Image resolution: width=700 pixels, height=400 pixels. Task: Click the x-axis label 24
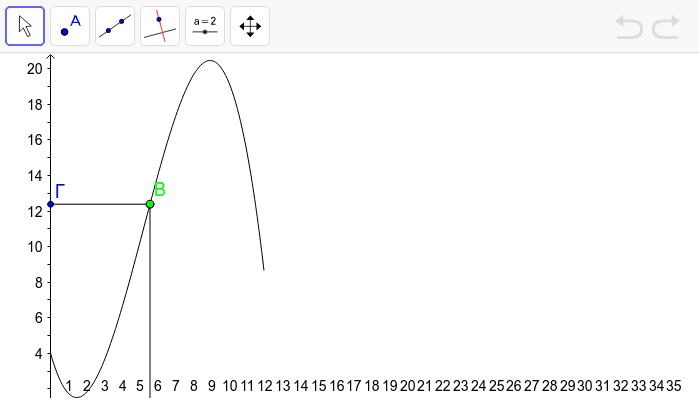479,386
